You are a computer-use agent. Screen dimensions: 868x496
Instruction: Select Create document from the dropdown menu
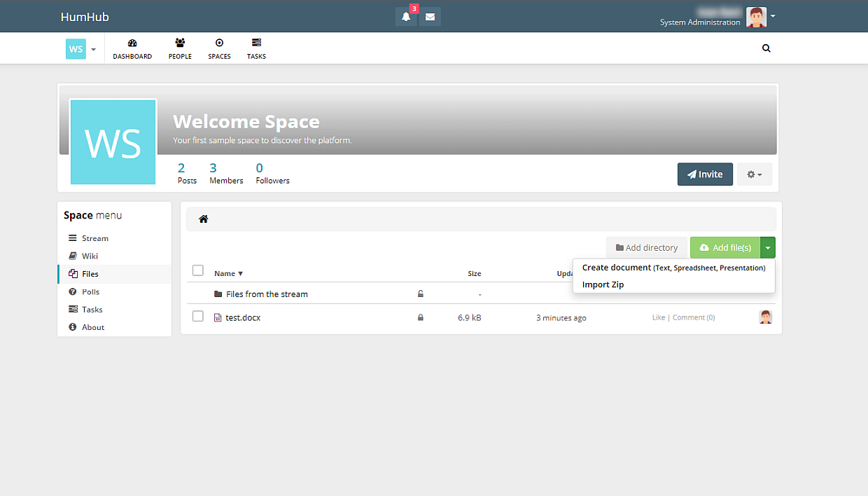click(616, 268)
